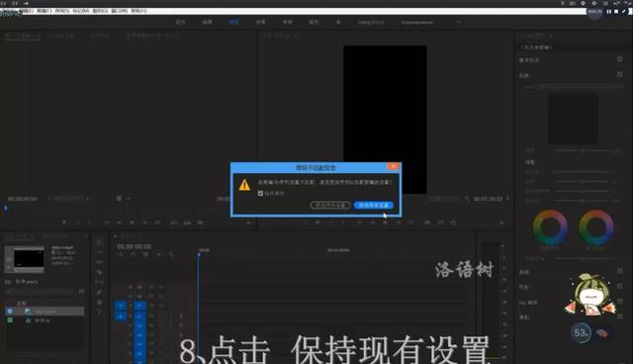Open program monitor settings wrench
The width and height of the screenshot is (633, 364).
[x=467, y=199]
